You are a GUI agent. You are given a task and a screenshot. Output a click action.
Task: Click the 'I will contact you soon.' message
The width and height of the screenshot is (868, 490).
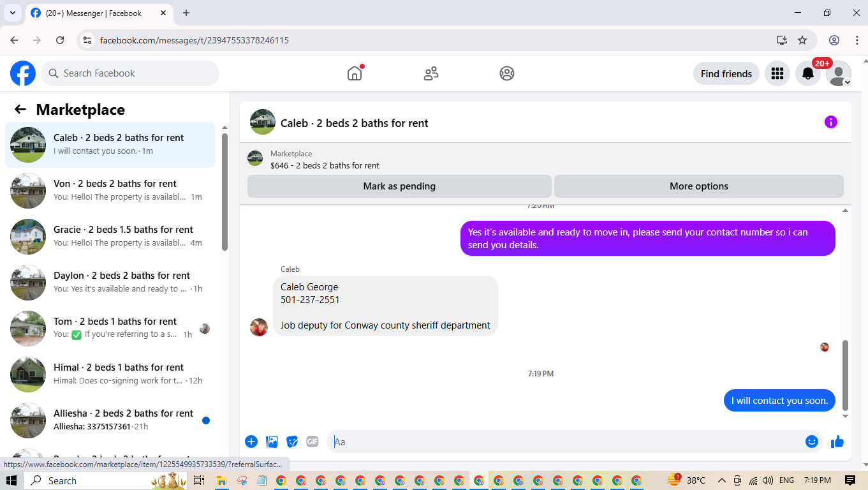pyautogui.click(x=779, y=401)
